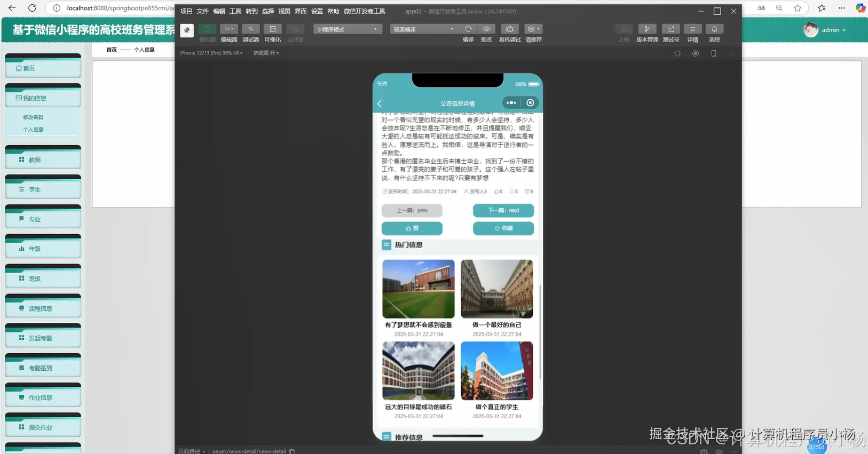Click the browser zoom magnifier icon

[779, 8]
